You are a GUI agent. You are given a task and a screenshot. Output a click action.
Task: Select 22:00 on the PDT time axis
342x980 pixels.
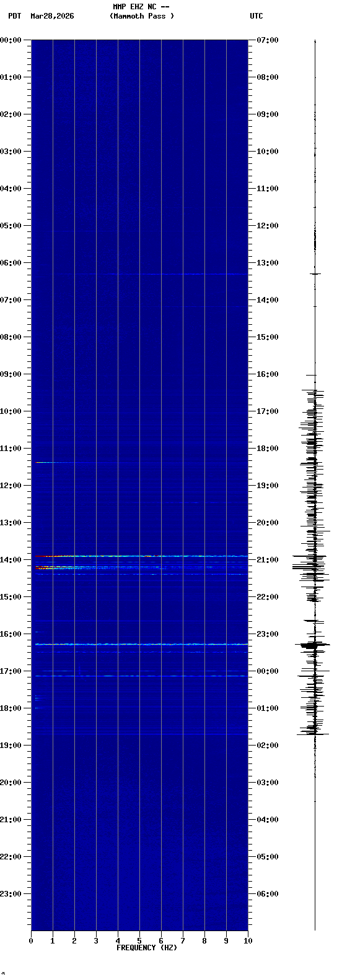[11, 857]
